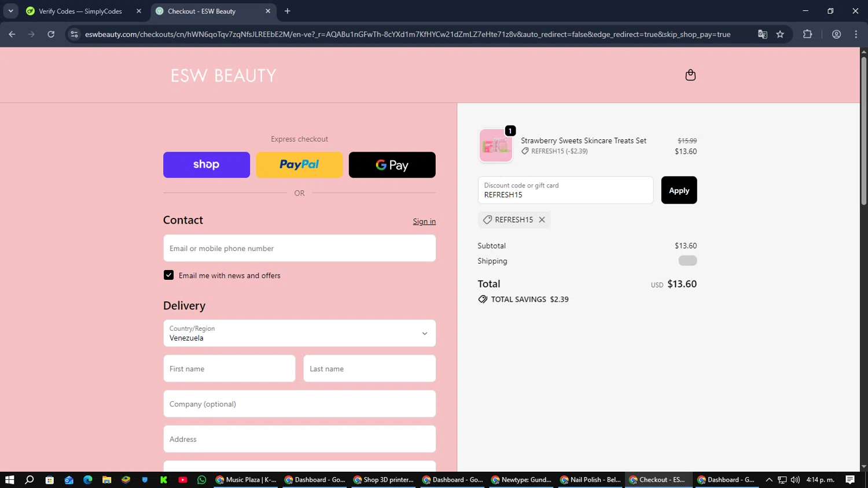The image size is (868, 488).
Task: Open the translate page icon
Action: 763,34
